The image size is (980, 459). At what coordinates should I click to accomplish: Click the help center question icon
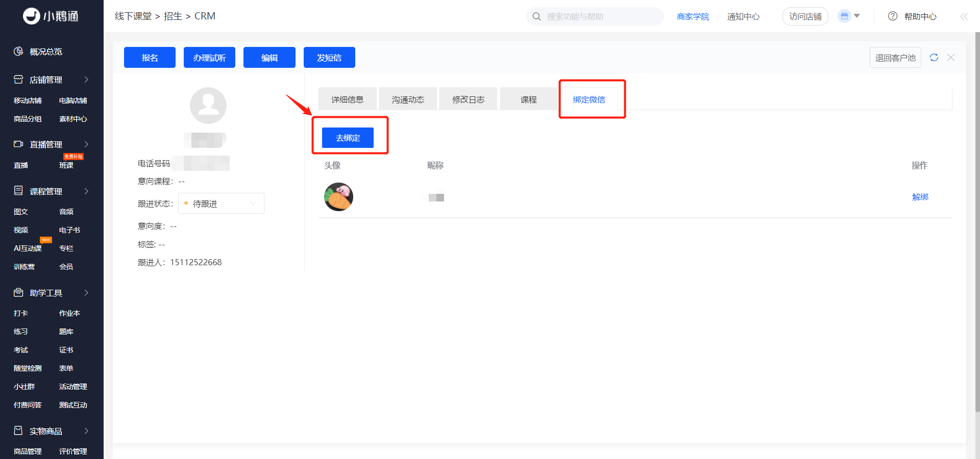pos(893,16)
